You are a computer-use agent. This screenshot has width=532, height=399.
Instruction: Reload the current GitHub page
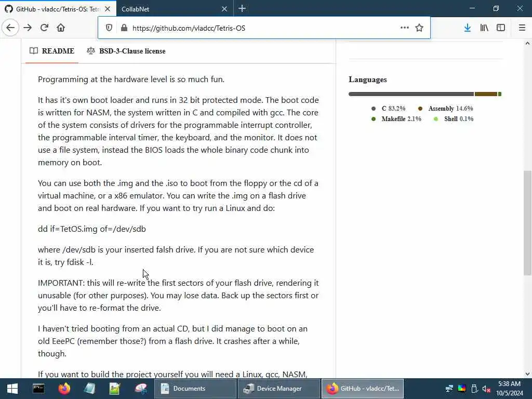[44, 28]
